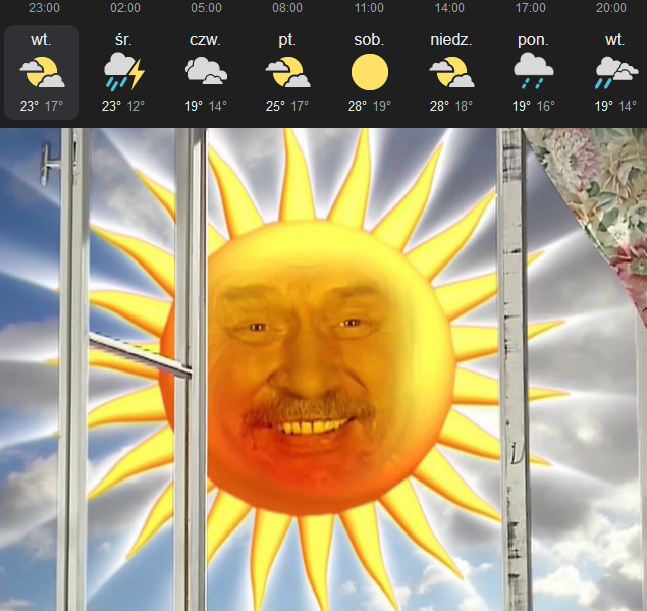Switch to the śr. day tab
Viewport: 647px width, 611px height.
click(x=124, y=41)
